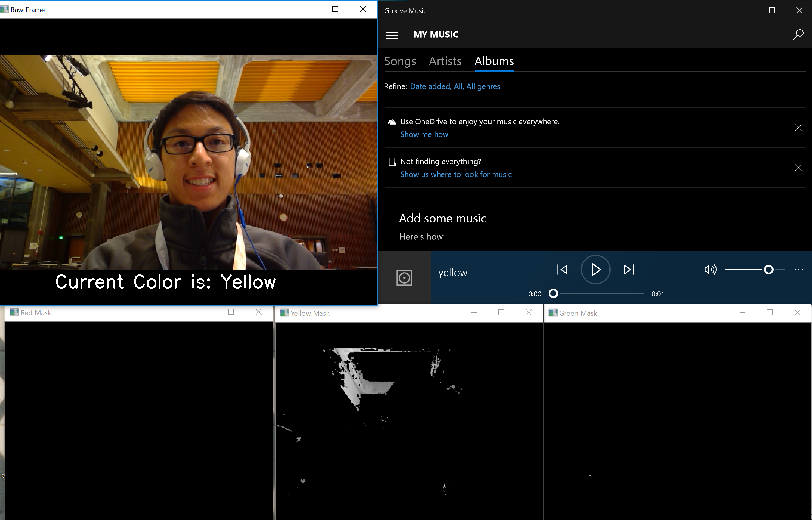Click the 'yellow' track title in player

pyautogui.click(x=453, y=273)
